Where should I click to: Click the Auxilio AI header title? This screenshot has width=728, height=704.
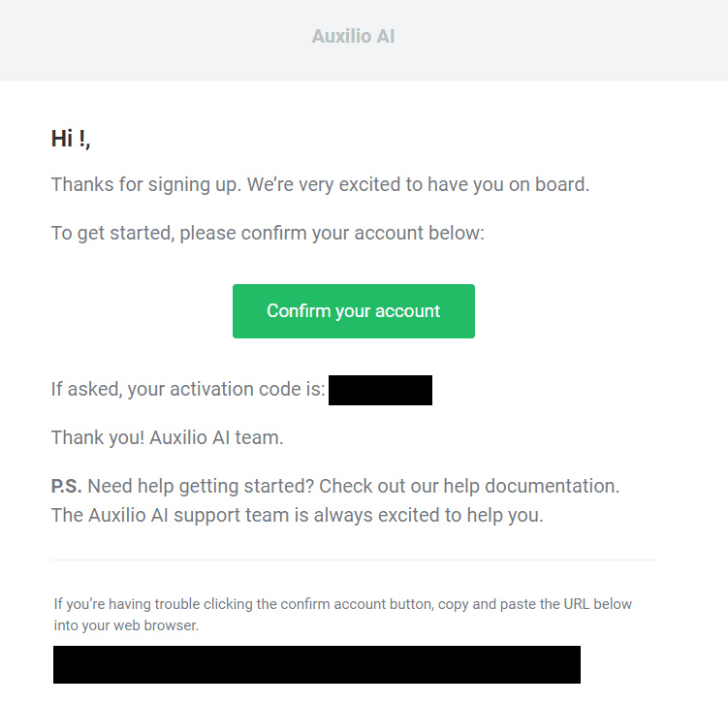(353, 36)
